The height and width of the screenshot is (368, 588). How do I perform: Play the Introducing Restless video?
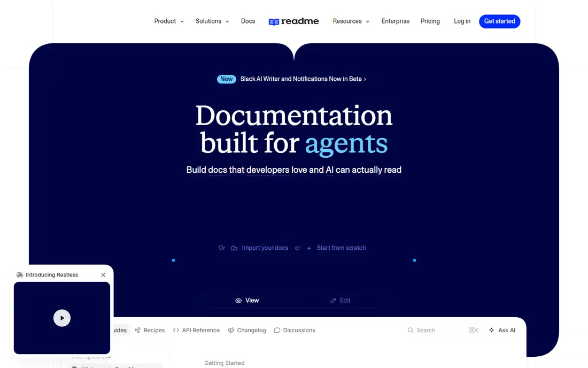[62, 318]
